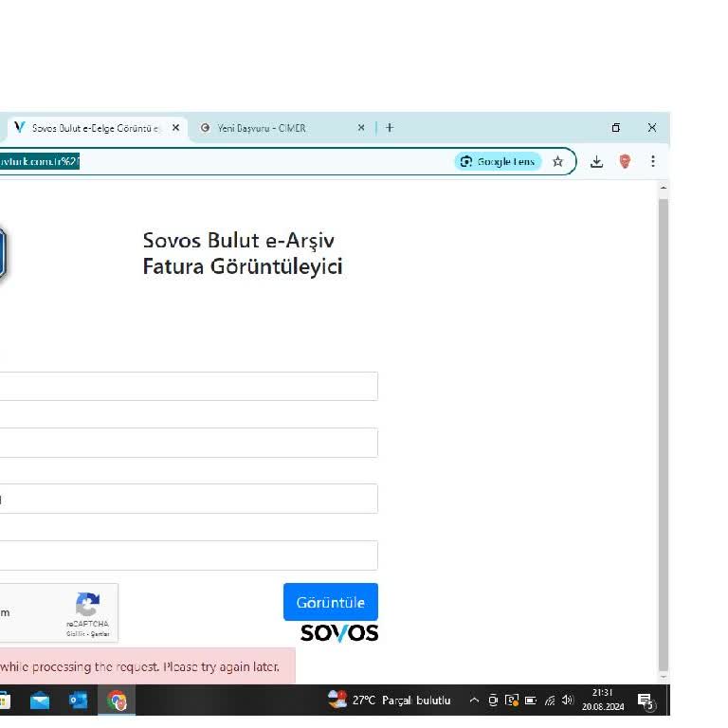This screenshot has height=728, width=728.
Task: Open the Chrome three-dot menu
Action: pyautogui.click(x=653, y=161)
